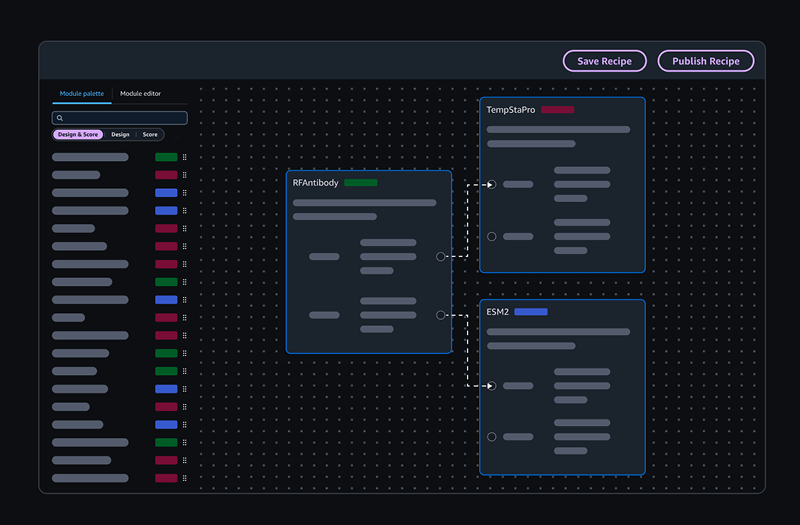Select the Design filter option
The width and height of the screenshot is (800, 525).
(x=120, y=134)
